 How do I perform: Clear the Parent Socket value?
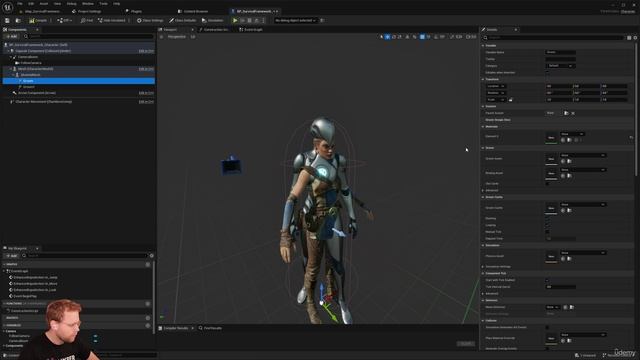click(x=573, y=113)
